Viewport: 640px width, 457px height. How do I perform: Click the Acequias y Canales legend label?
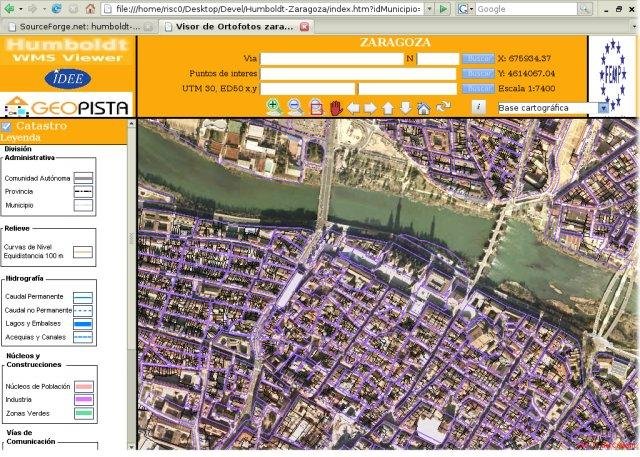[36, 337]
